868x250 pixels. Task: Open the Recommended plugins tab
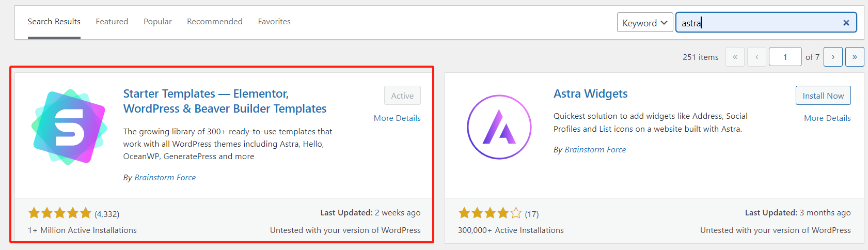[215, 22]
